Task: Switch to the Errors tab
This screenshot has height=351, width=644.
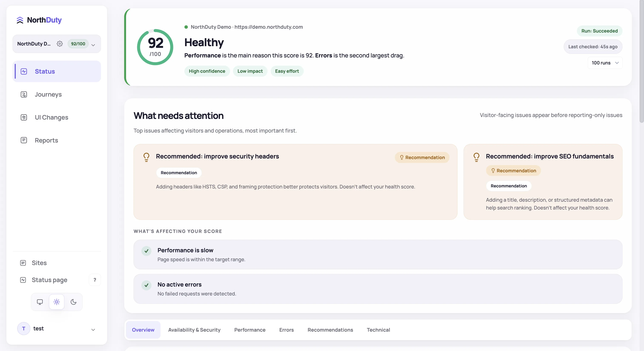Action: click(286, 330)
